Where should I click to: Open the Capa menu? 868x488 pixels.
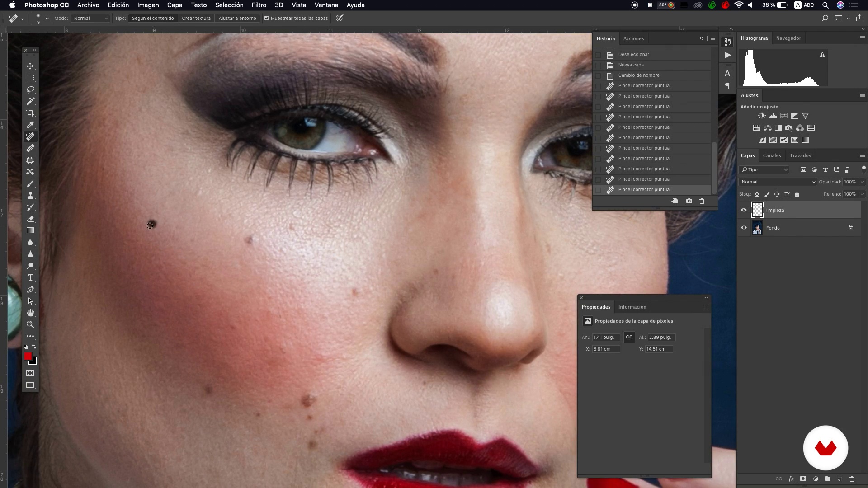175,5
